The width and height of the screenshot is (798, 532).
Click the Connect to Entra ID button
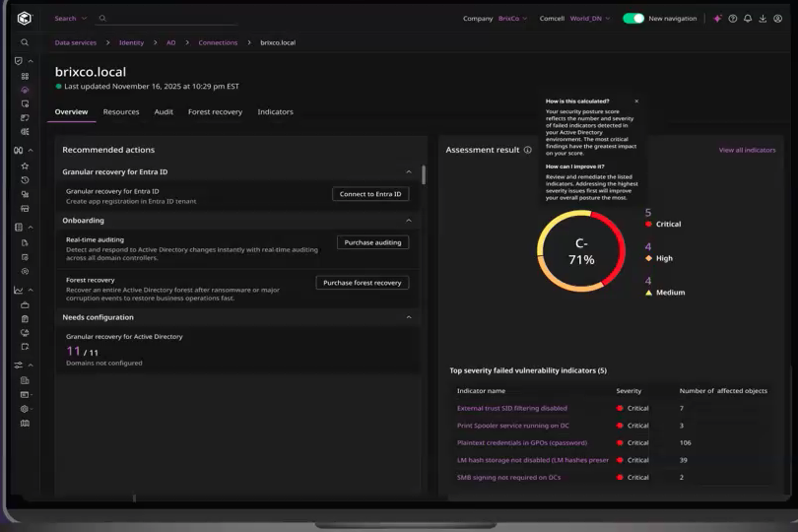370,194
